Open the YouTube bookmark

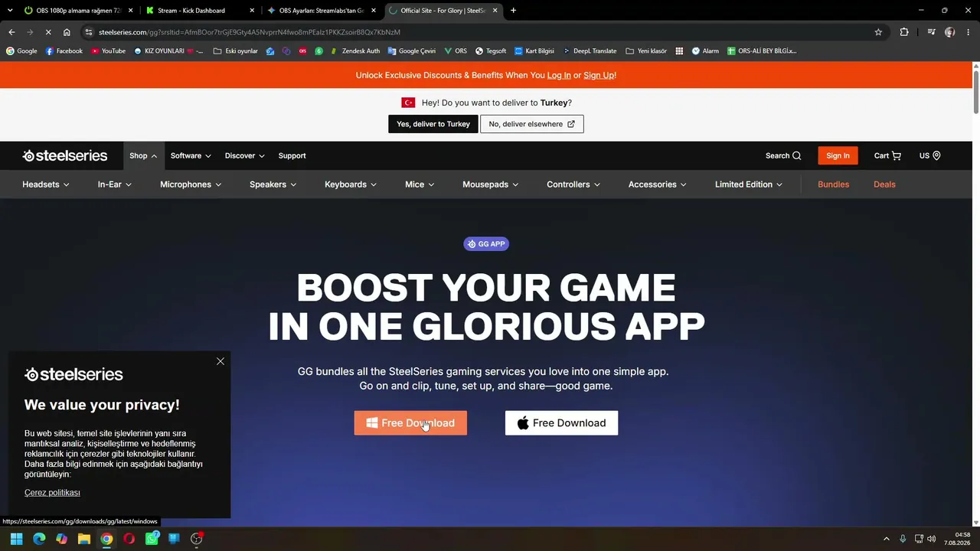tap(108, 51)
